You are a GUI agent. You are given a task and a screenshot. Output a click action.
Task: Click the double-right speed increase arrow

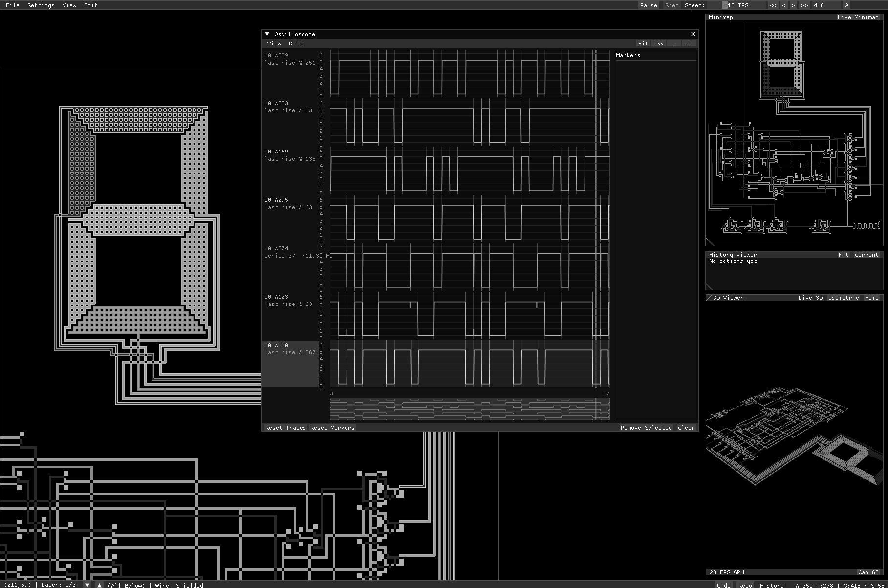point(804,5)
